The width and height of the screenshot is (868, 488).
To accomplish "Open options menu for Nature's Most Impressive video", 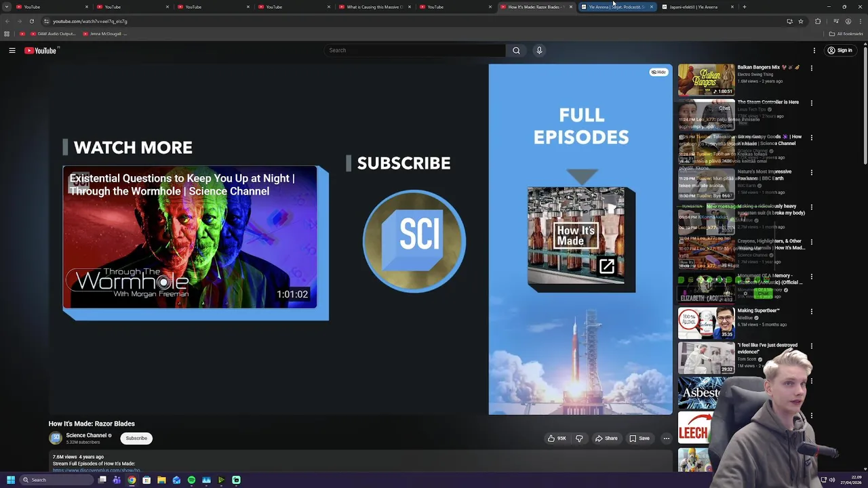I will click(811, 172).
